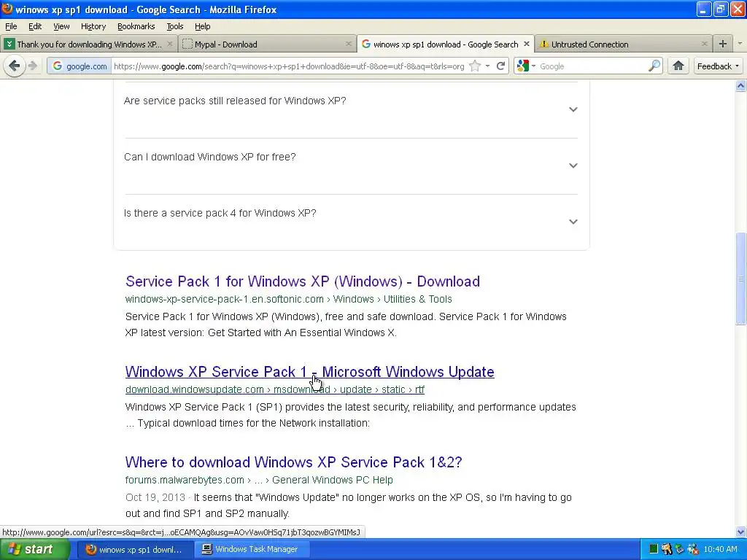The image size is (747, 560).
Task: Open a new tab with the plus button
Action: [722, 44]
